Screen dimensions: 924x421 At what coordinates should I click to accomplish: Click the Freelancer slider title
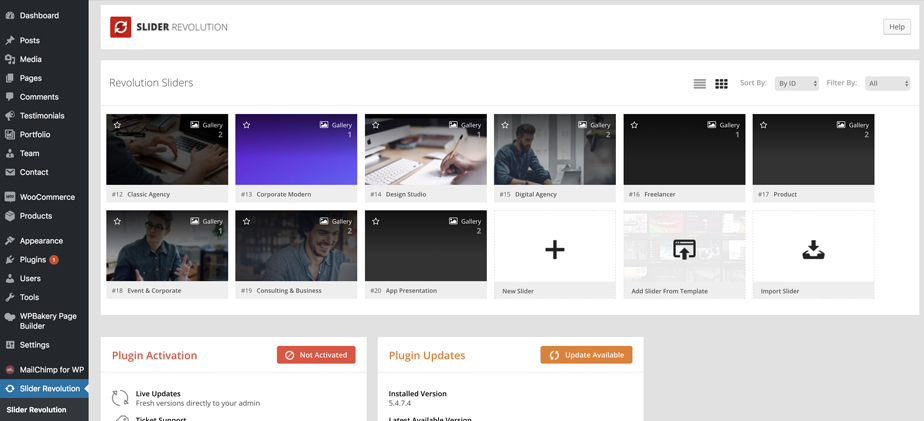coord(660,195)
